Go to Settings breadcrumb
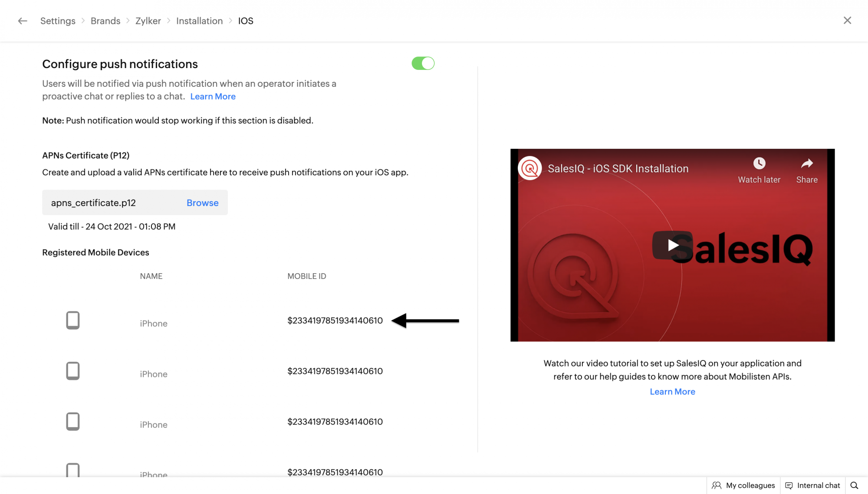The height and width of the screenshot is (494, 868). [58, 21]
